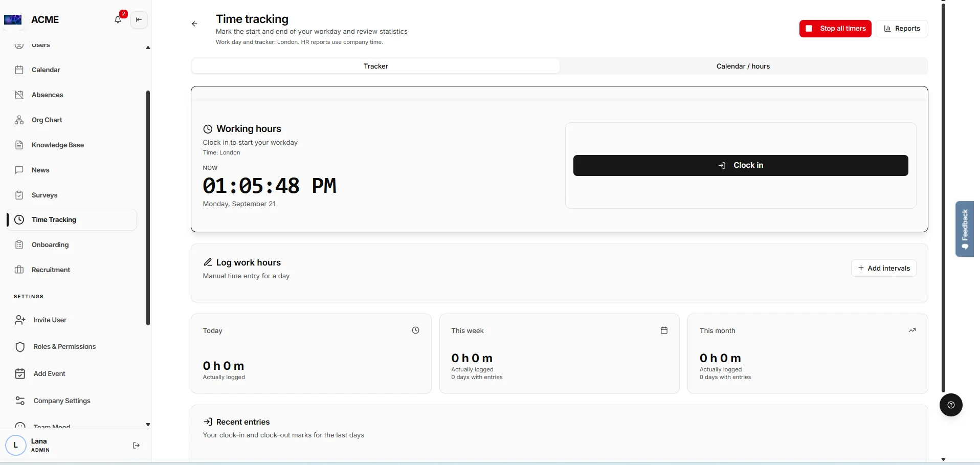The width and height of the screenshot is (980, 465).
Task: Open Surveys in the sidebar
Action: point(72,195)
